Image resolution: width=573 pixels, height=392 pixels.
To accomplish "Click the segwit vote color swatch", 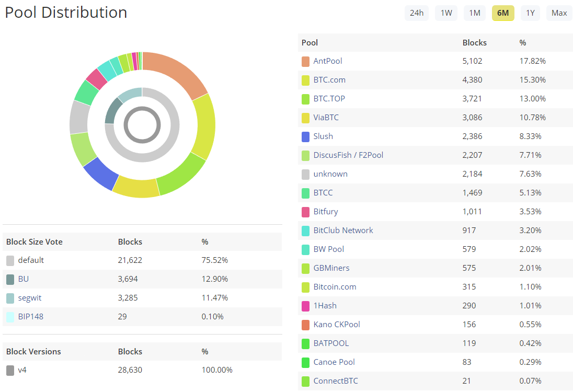I will click(x=10, y=298).
